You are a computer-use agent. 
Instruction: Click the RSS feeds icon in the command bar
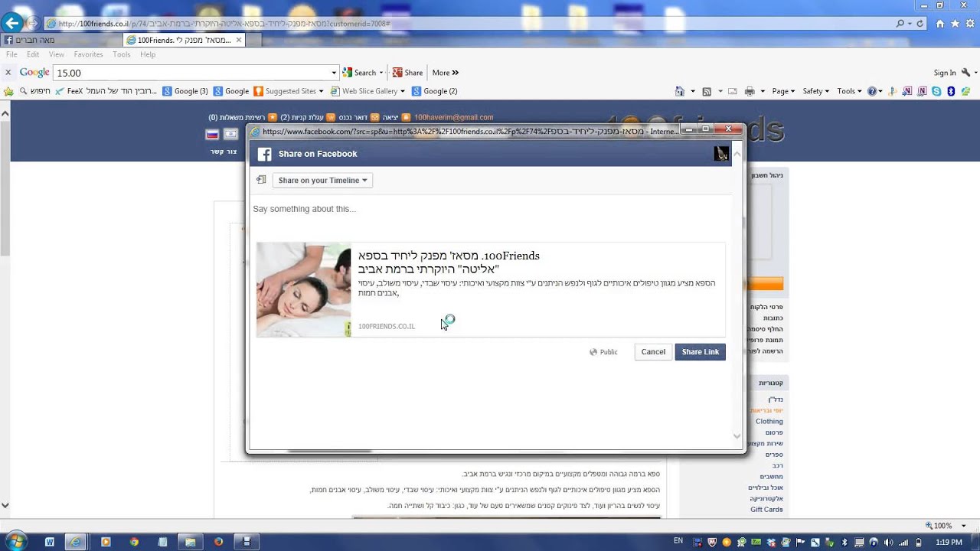click(707, 91)
